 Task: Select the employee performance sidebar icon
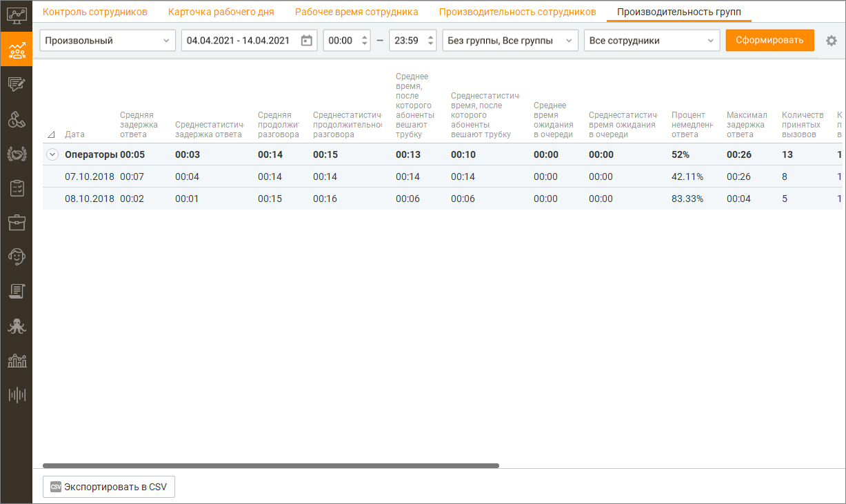17,50
